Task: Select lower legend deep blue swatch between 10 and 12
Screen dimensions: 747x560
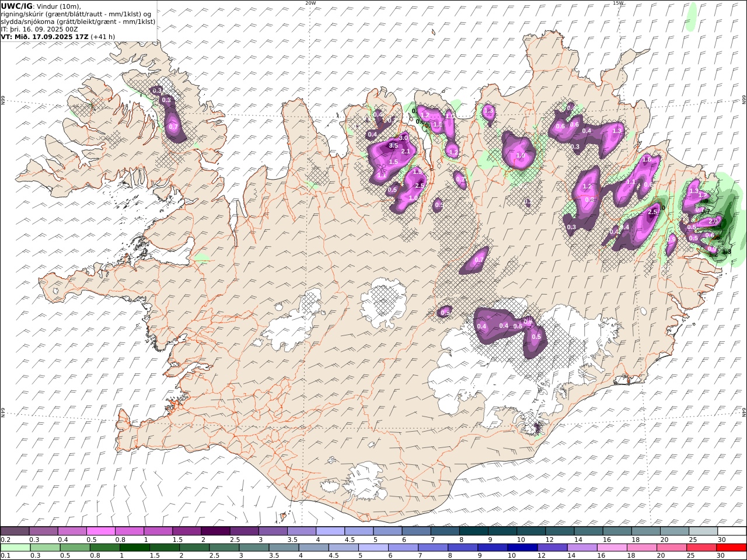Action: point(522,548)
